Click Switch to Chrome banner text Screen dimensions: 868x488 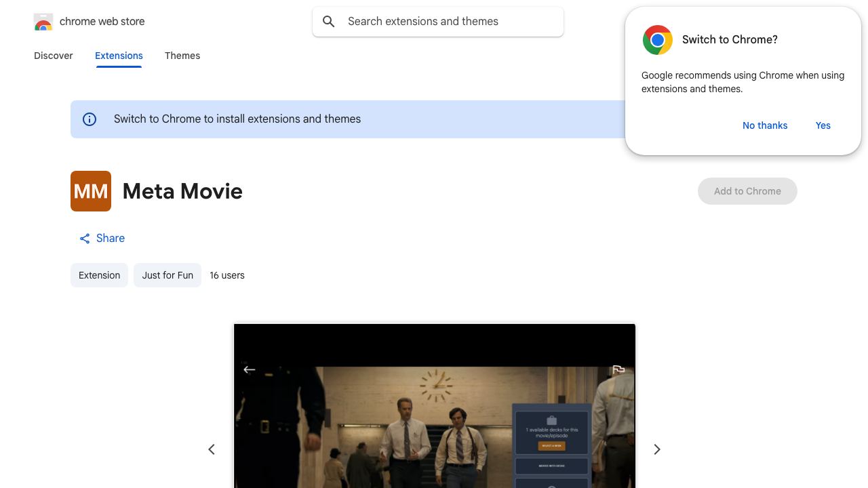(x=237, y=119)
